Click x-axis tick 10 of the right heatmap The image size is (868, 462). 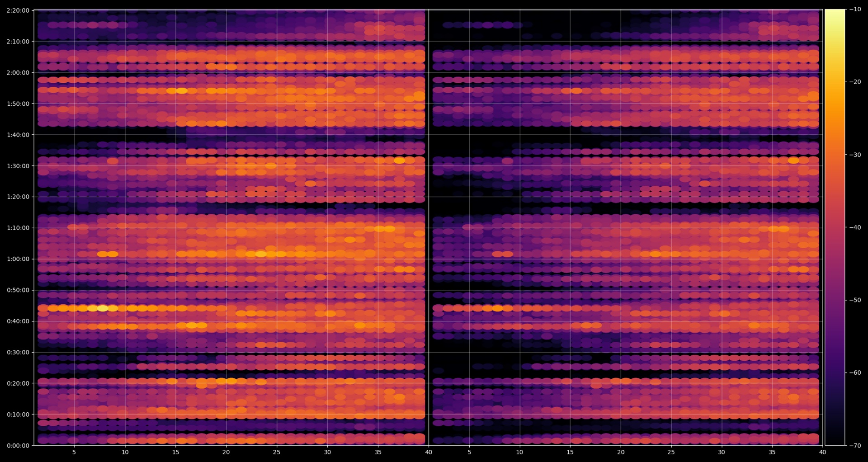[x=519, y=452]
